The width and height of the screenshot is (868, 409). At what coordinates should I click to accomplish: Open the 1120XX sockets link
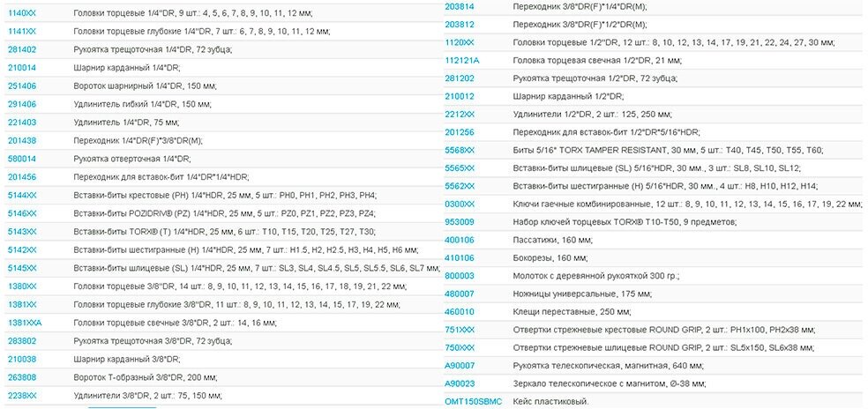click(460, 42)
